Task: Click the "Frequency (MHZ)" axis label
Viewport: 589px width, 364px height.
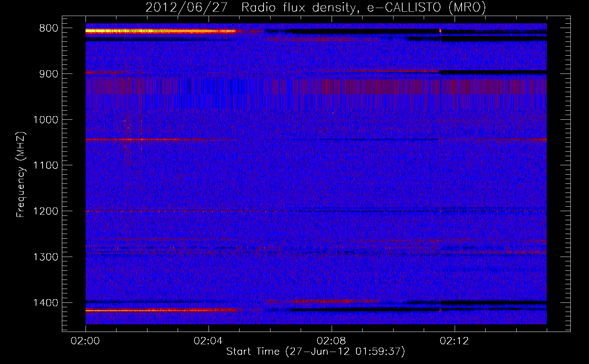Action: coord(21,175)
